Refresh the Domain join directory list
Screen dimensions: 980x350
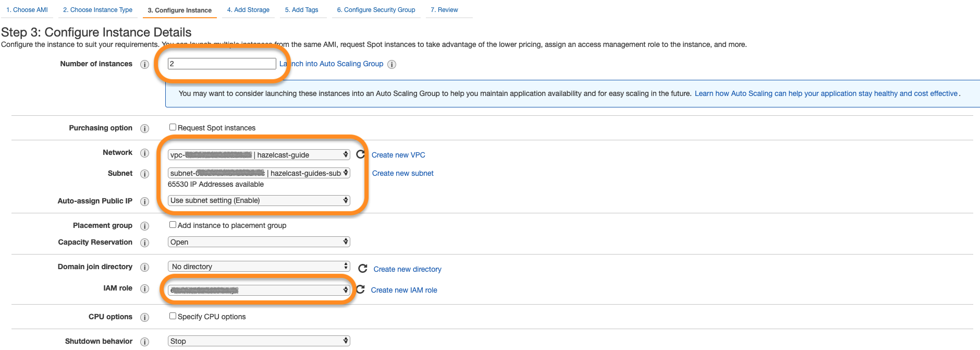pos(363,269)
